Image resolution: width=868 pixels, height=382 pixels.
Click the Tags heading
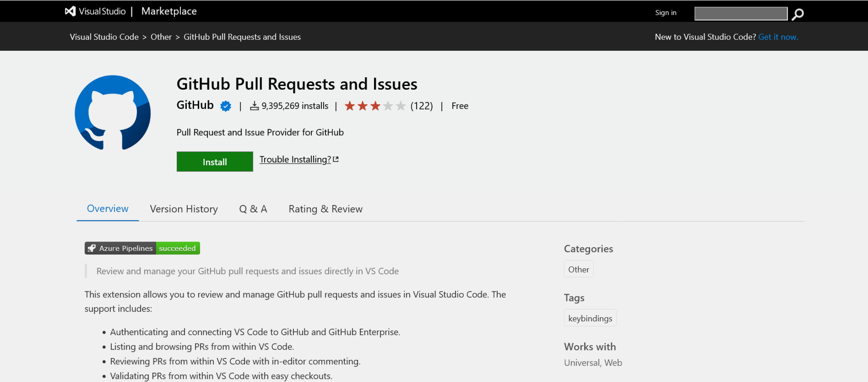tap(574, 298)
